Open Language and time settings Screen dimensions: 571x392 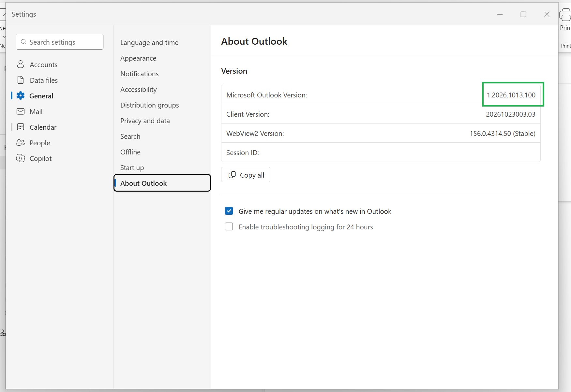pyautogui.click(x=149, y=43)
